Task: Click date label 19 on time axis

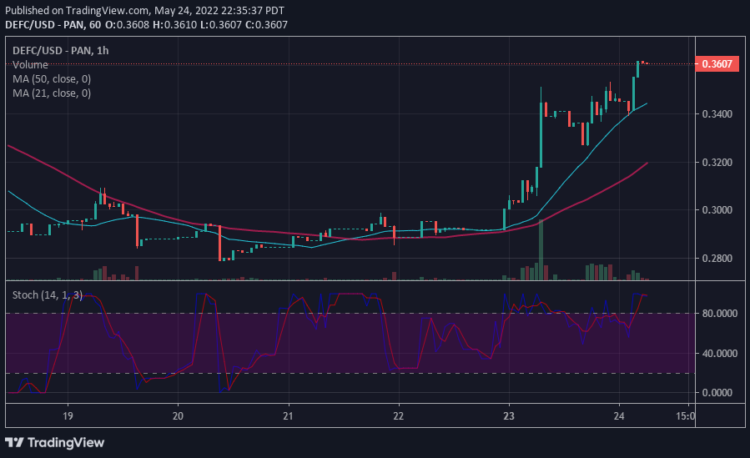Action: point(68,416)
